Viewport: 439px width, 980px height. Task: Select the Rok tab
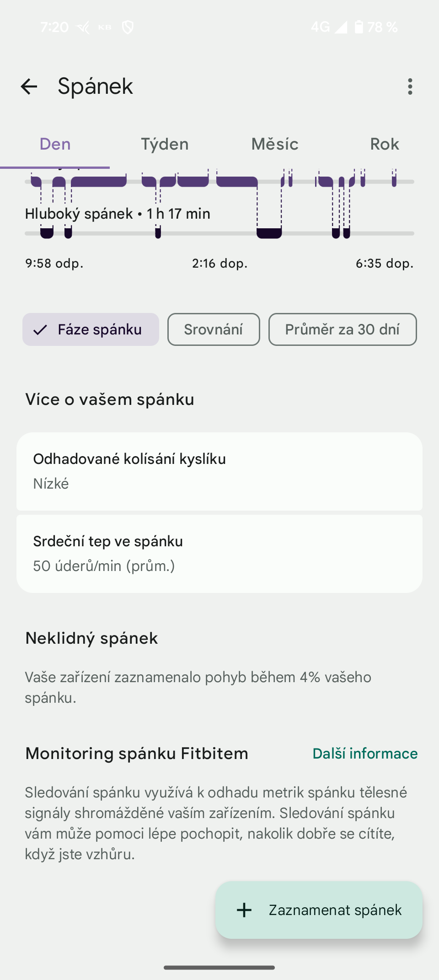click(x=384, y=144)
